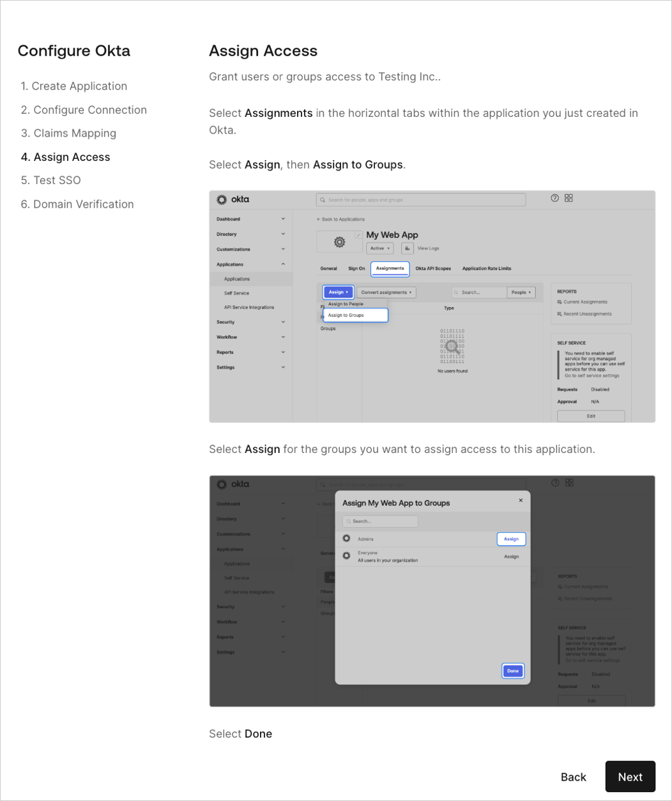
Task: Click the Next button at the bottom
Action: click(630, 776)
